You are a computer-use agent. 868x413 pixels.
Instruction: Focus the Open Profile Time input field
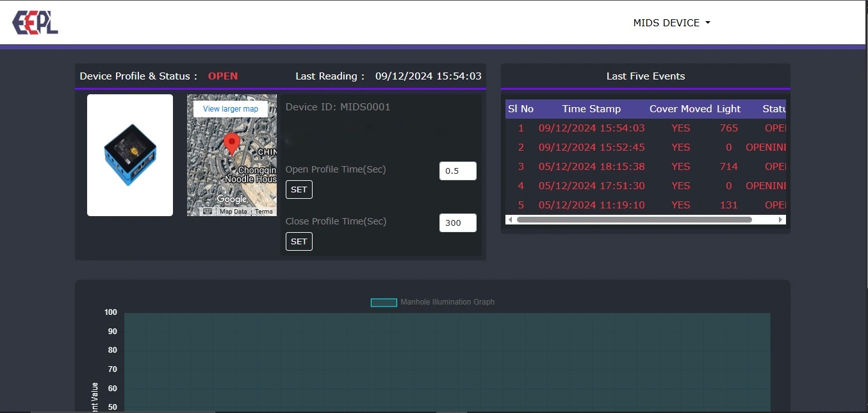click(x=457, y=171)
